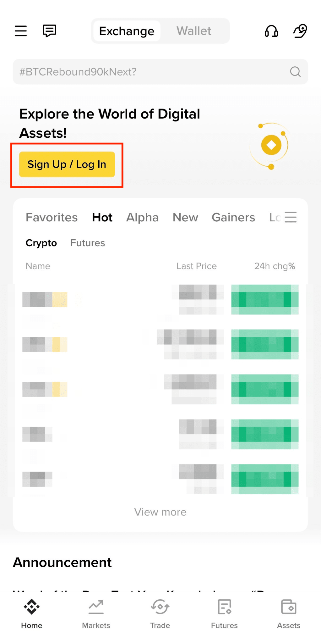Open the hamburger menu icon
Viewport: 321px width, 644px height.
[21, 31]
